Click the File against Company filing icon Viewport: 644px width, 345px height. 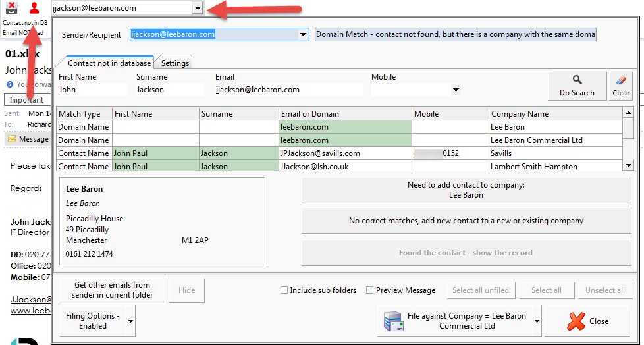(x=393, y=321)
